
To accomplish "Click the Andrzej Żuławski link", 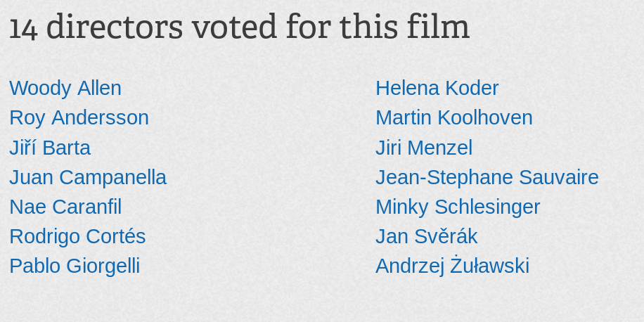I will pos(452,266).
